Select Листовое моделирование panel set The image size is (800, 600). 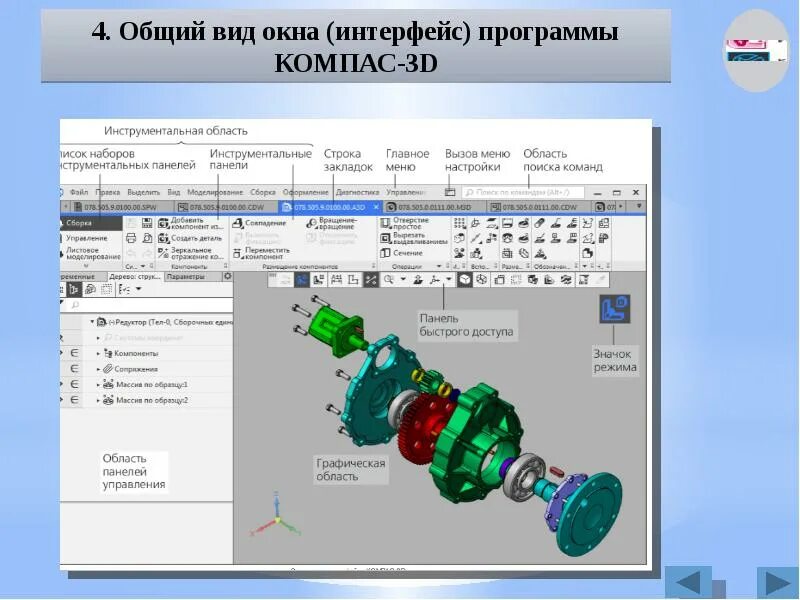93,254
